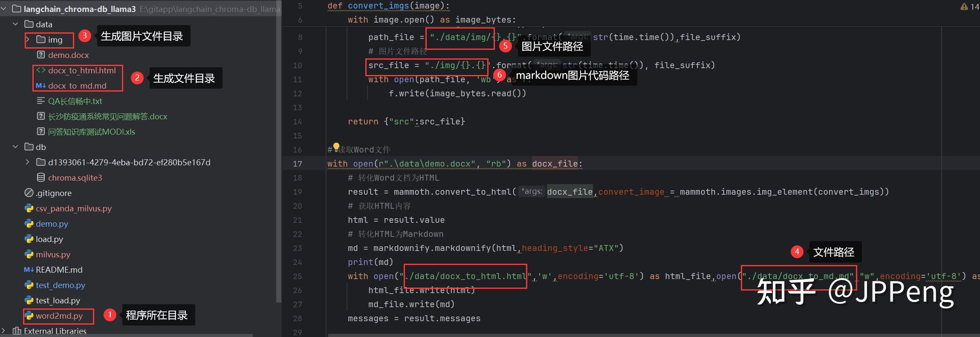Click 'f.write(image_bytes.read())' on line 12

pos(457,93)
